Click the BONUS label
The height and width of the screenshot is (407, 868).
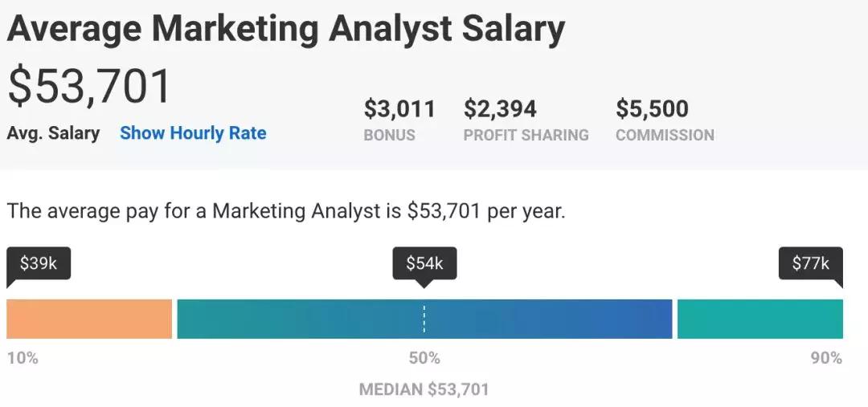pos(389,135)
